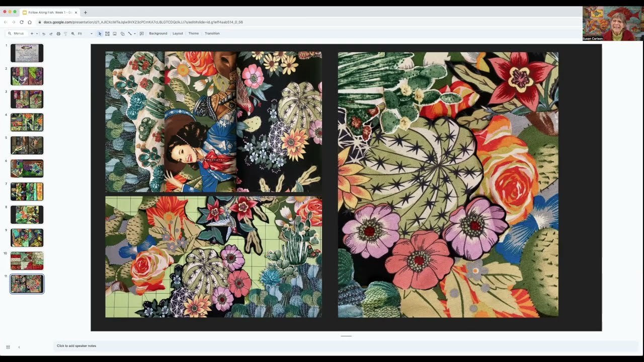Activate the paint format tool
The height and width of the screenshot is (362, 644).
(x=65, y=34)
